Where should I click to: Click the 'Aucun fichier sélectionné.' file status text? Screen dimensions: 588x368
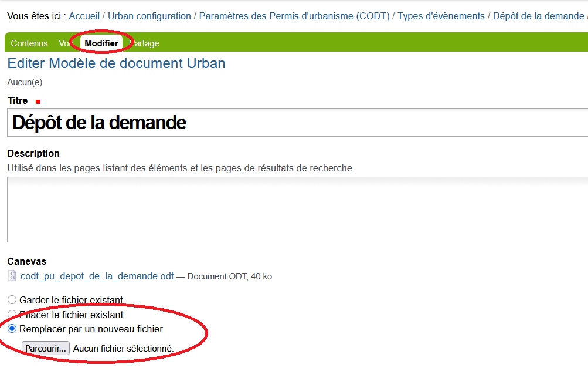tap(124, 349)
